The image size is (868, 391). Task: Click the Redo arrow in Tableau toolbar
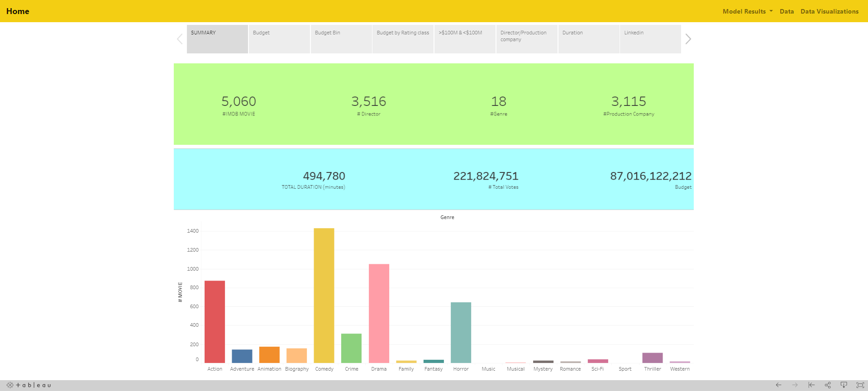(795, 385)
